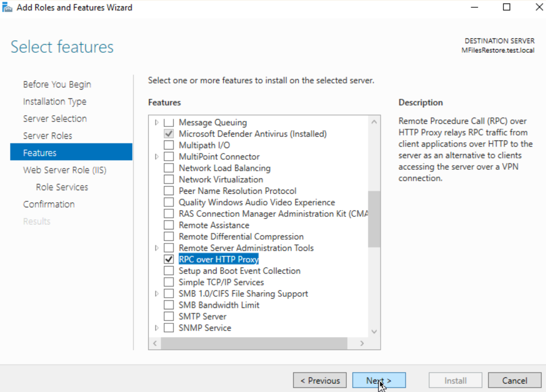Click the wizard icon in the title bar
Screen dimensions: 546x392
click(x=7, y=7)
